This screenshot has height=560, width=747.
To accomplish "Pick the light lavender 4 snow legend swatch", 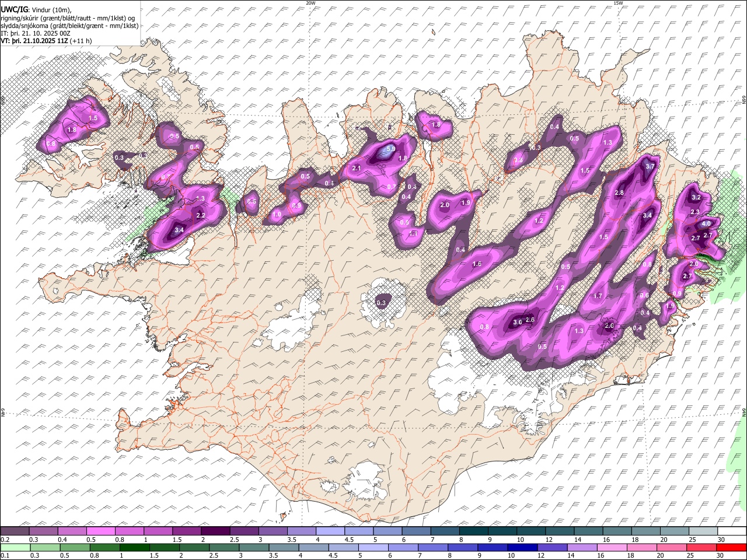I will [x=330, y=531].
